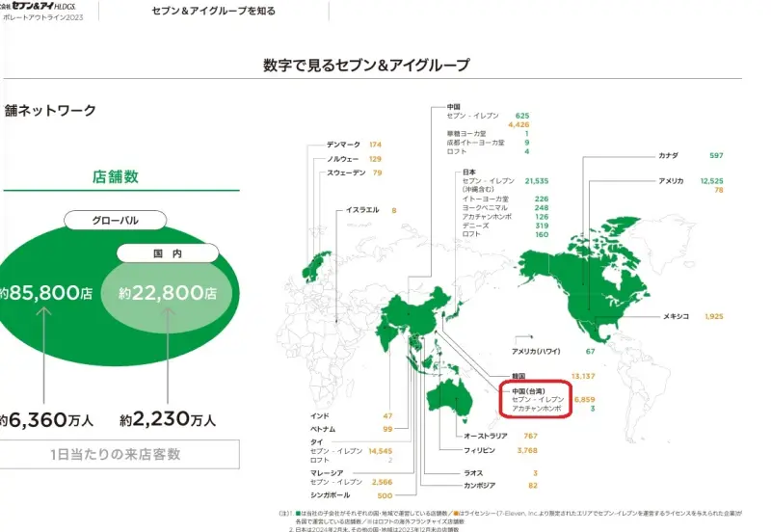Click the 国内 label pill
The image size is (771, 532).
(x=168, y=253)
